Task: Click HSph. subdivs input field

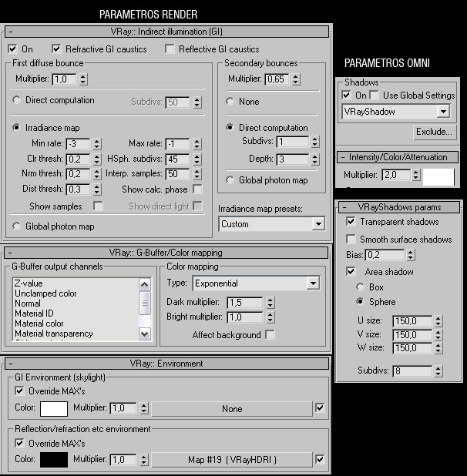Action: tap(178, 159)
